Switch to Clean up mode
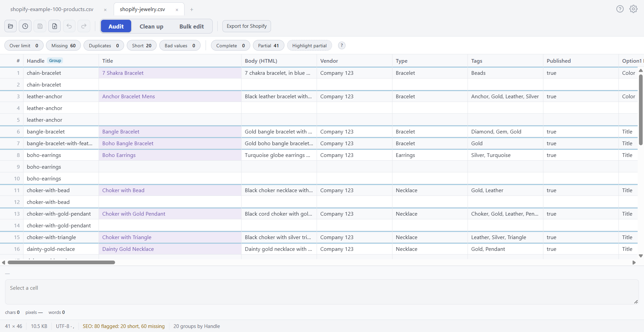The height and width of the screenshot is (332, 644). [151, 26]
